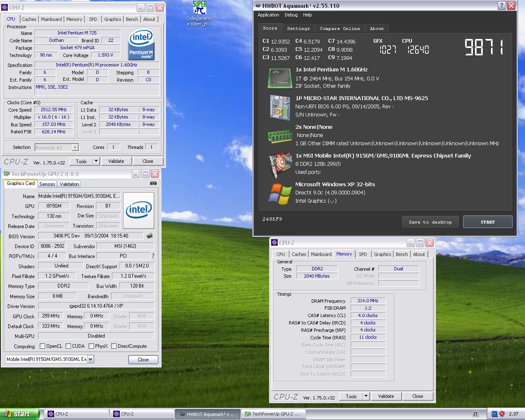The image size is (525, 420).
Task: Click the motherboard icon in Aquamark
Action: pyautogui.click(x=280, y=107)
